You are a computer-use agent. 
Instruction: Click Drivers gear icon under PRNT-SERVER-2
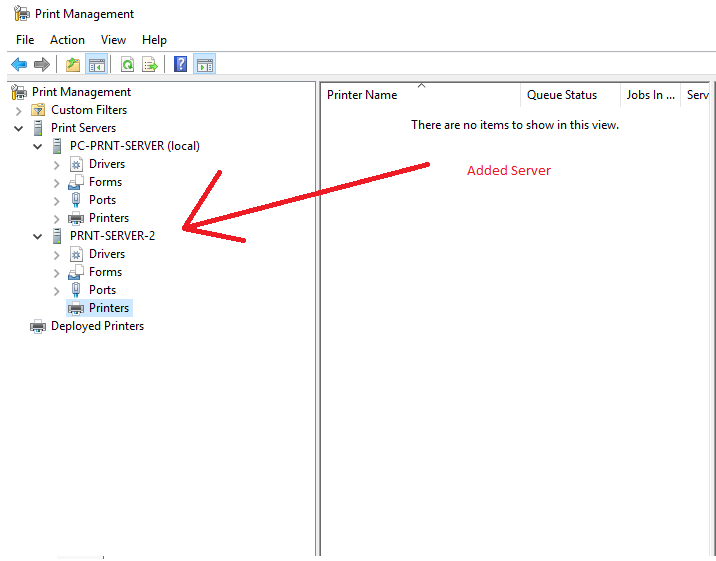point(76,254)
